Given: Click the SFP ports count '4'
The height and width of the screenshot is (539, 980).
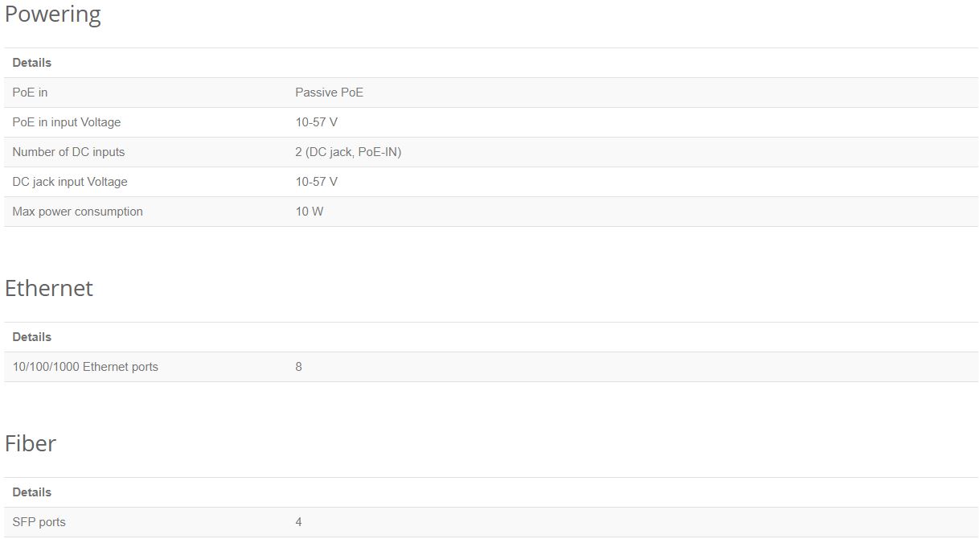Looking at the screenshot, I should pos(298,522).
